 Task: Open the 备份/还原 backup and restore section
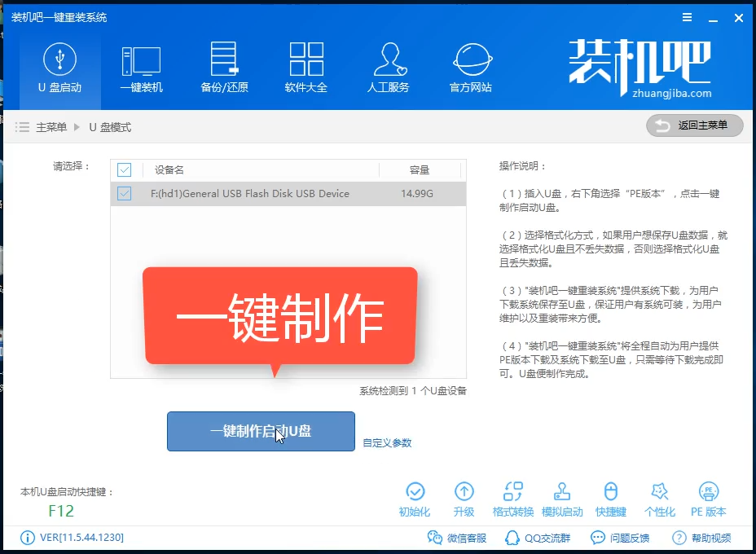[x=224, y=67]
